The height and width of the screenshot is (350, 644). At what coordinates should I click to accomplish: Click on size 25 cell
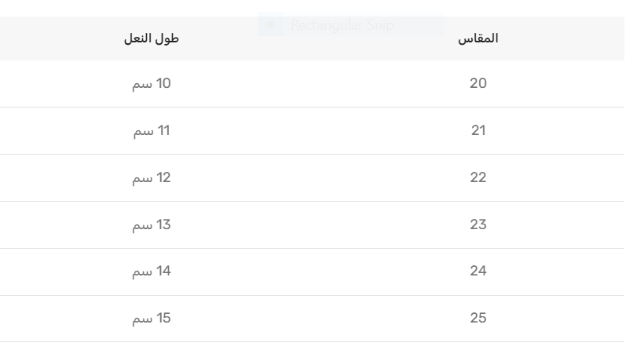pyautogui.click(x=478, y=319)
